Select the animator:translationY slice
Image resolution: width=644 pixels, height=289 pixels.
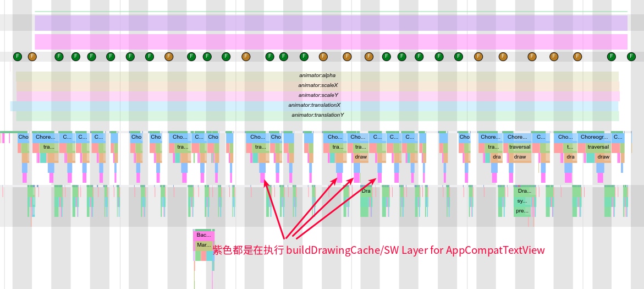coord(317,115)
